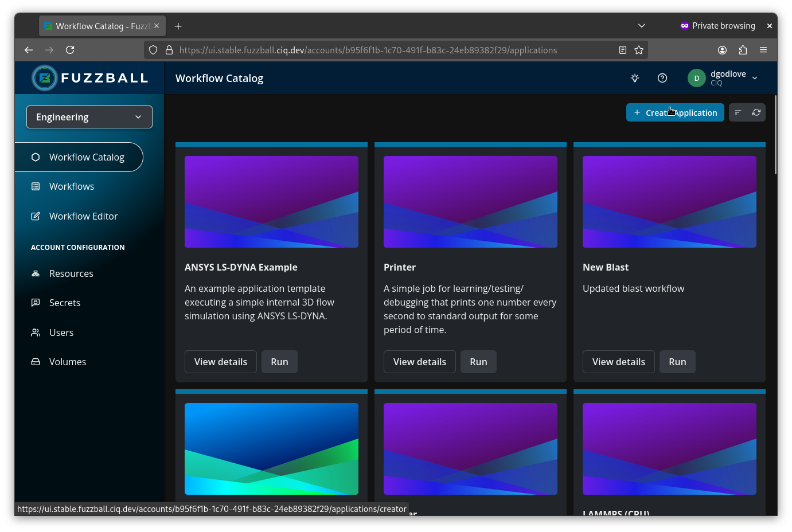Viewport: 792px width, 532px height.
Task: Toggle Private browsing indicator in browser toolbar
Action: pos(717,26)
